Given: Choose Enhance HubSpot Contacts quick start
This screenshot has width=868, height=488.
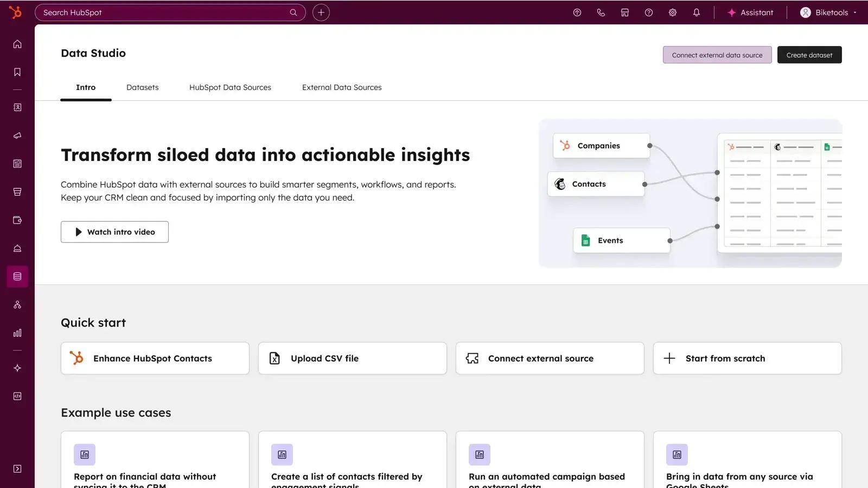Looking at the screenshot, I should (x=155, y=358).
